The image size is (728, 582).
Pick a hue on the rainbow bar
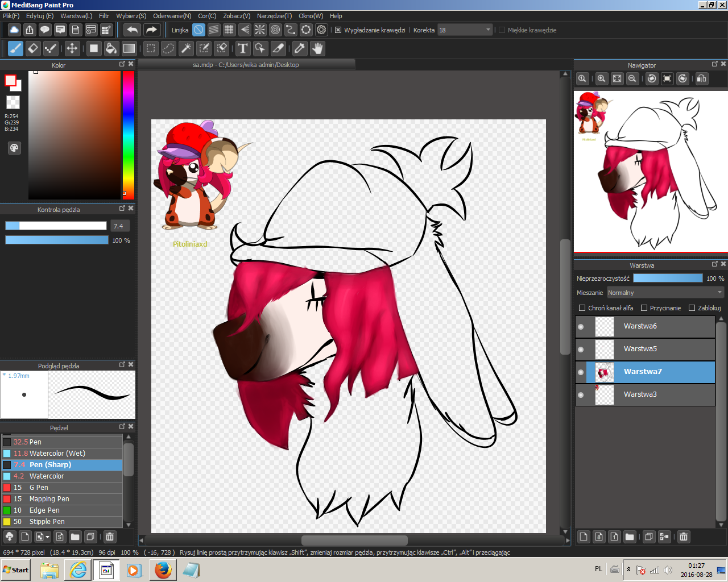(x=128, y=135)
